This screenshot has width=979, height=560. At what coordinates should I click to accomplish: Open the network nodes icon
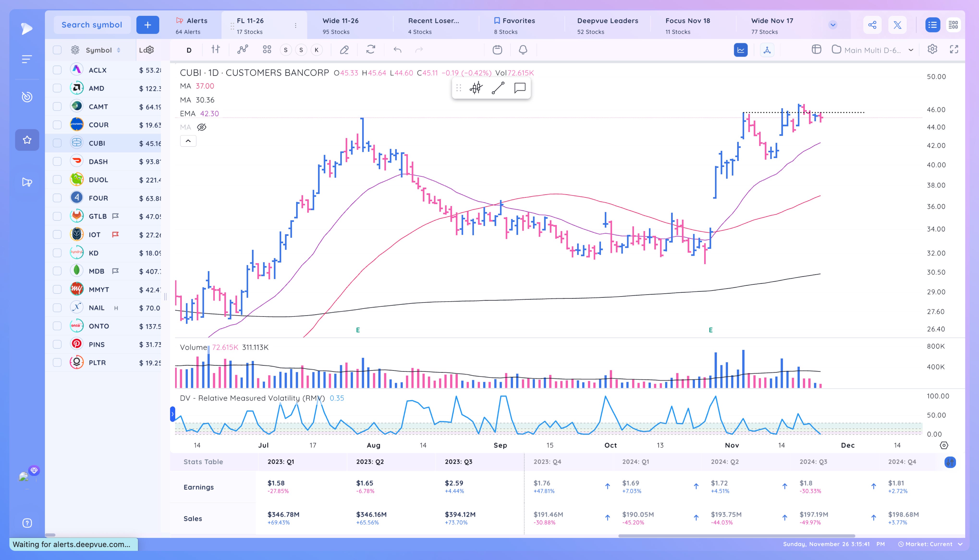pyautogui.click(x=767, y=50)
